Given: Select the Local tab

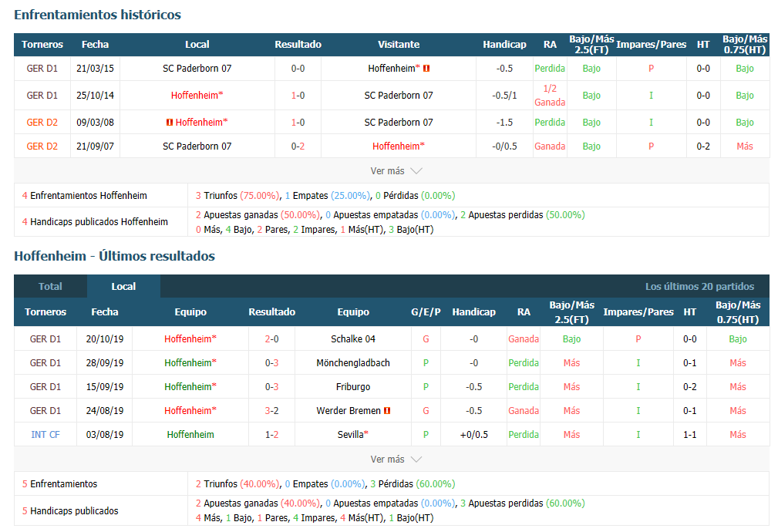Looking at the screenshot, I should pos(123,286).
